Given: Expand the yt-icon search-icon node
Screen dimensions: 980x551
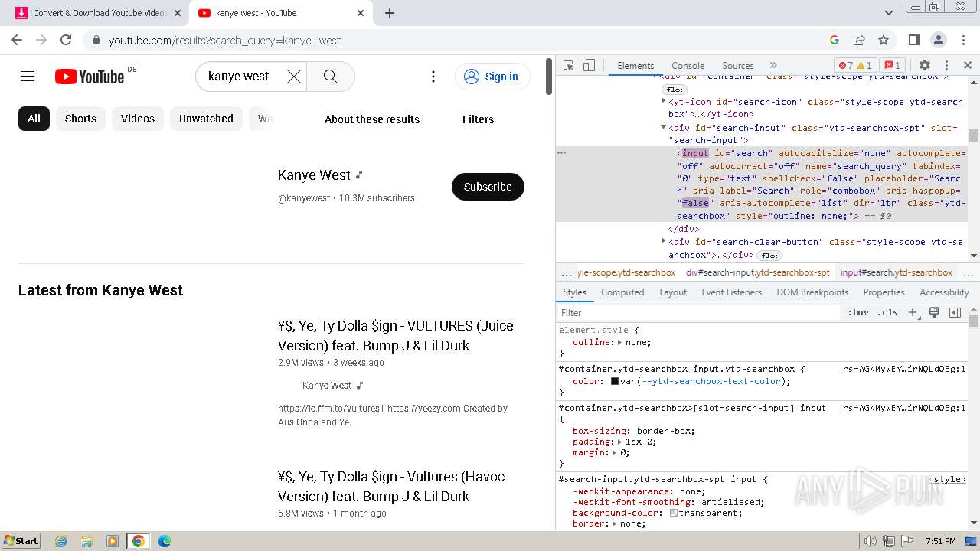Looking at the screenshot, I should pyautogui.click(x=664, y=101).
